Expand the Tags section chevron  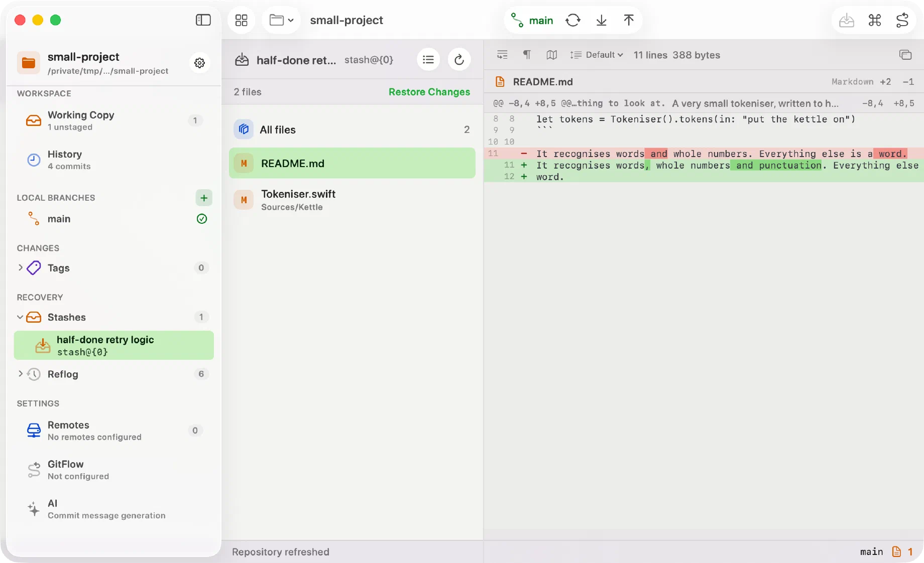click(20, 267)
